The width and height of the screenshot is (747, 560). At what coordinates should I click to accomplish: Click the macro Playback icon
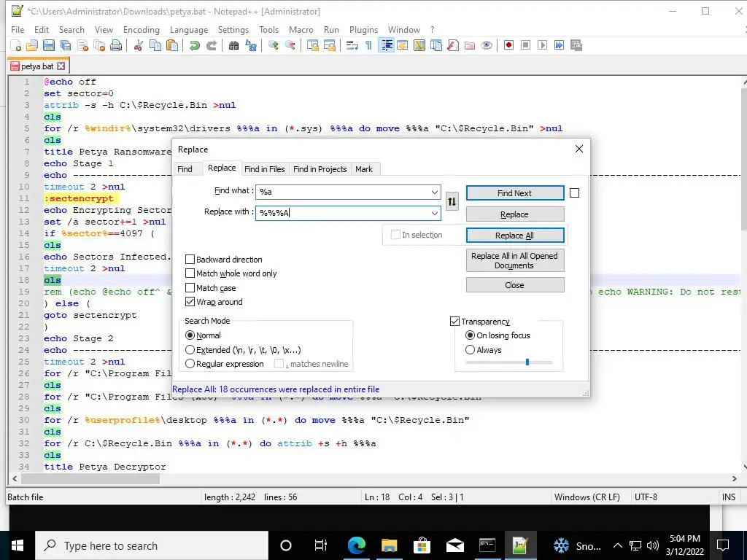542,45
